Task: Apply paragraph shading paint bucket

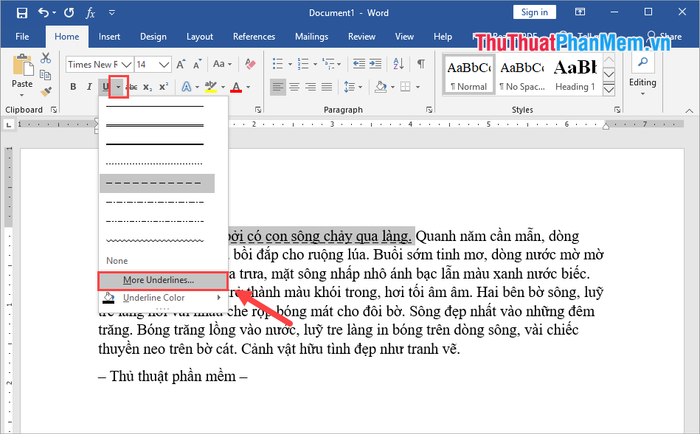Action: coord(380,87)
